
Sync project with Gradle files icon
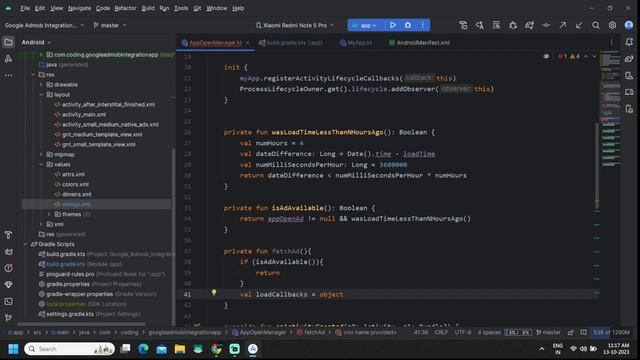pos(529,25)
